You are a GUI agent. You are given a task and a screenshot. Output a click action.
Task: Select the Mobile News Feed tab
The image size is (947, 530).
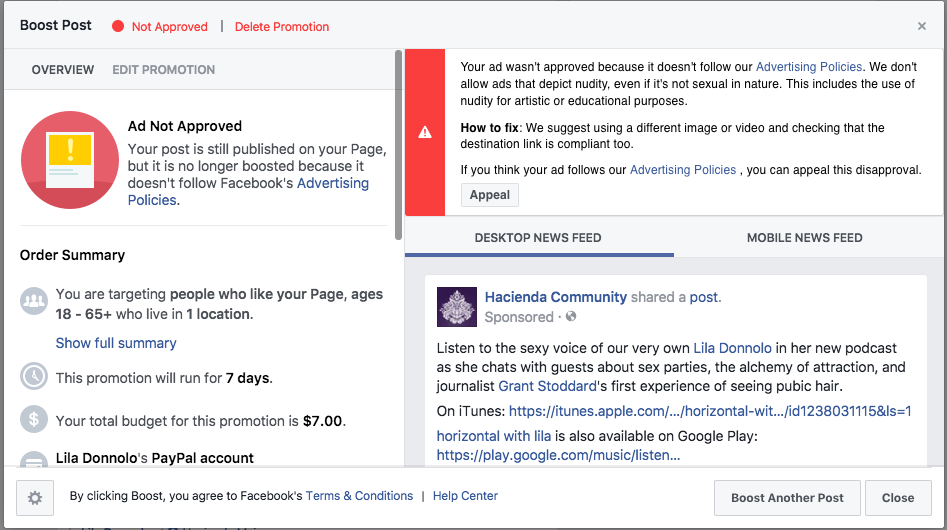[804, 238]
